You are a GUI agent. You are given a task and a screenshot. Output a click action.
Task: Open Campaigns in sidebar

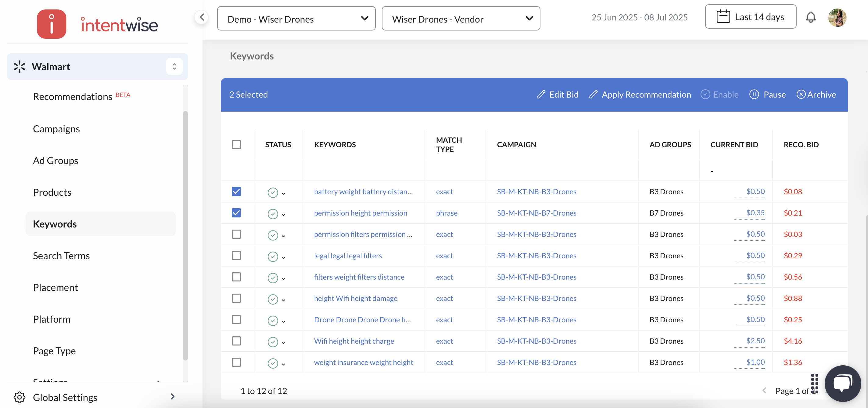56,129
